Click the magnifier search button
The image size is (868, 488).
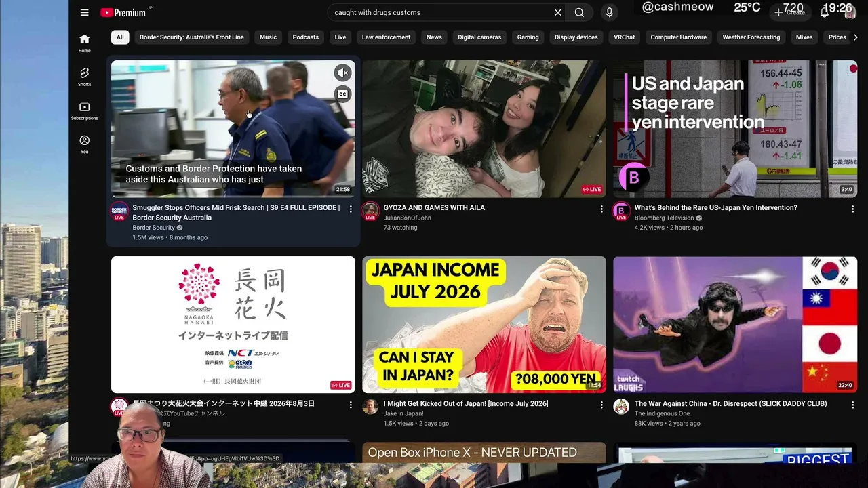579,12
